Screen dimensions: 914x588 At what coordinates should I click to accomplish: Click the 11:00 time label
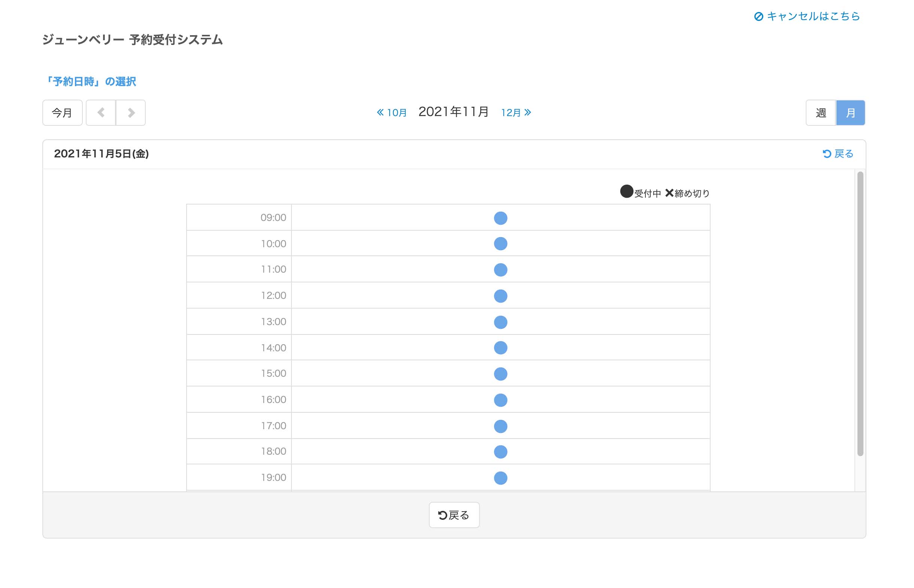click(x=273, y=269)
